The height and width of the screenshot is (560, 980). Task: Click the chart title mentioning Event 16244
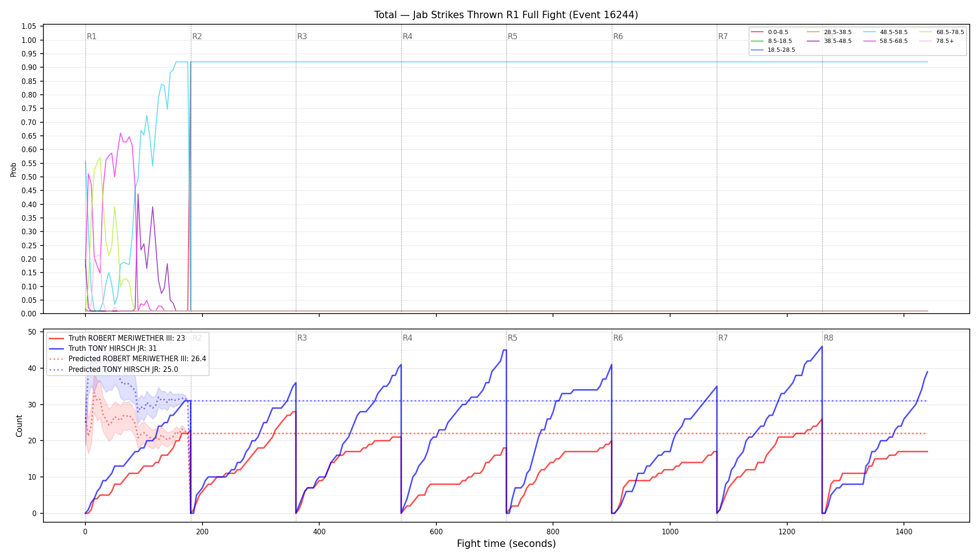[506, 15]
